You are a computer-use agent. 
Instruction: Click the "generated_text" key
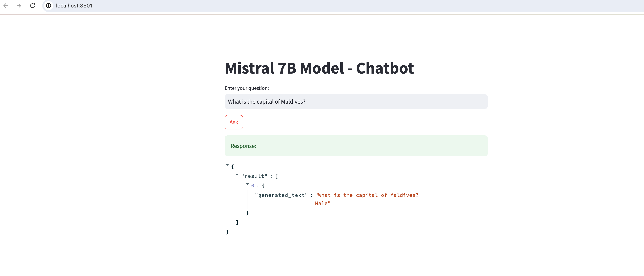pos(281,195)
